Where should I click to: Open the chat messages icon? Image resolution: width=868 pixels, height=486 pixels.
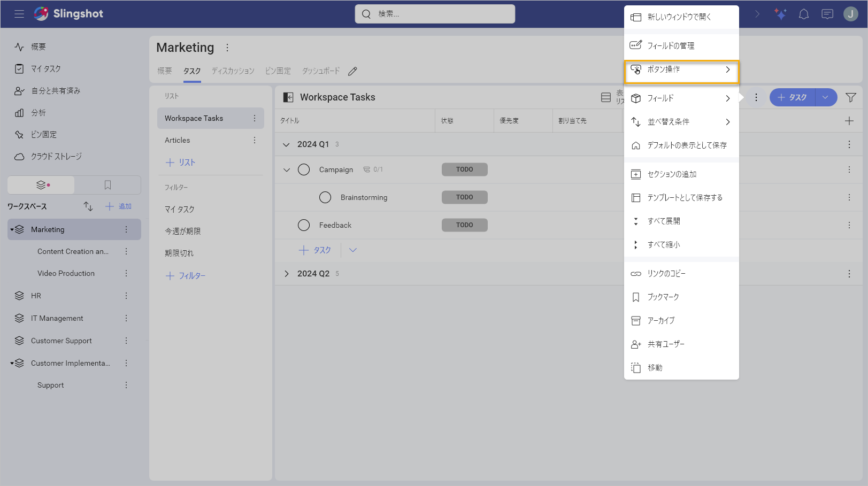[827, 14]
